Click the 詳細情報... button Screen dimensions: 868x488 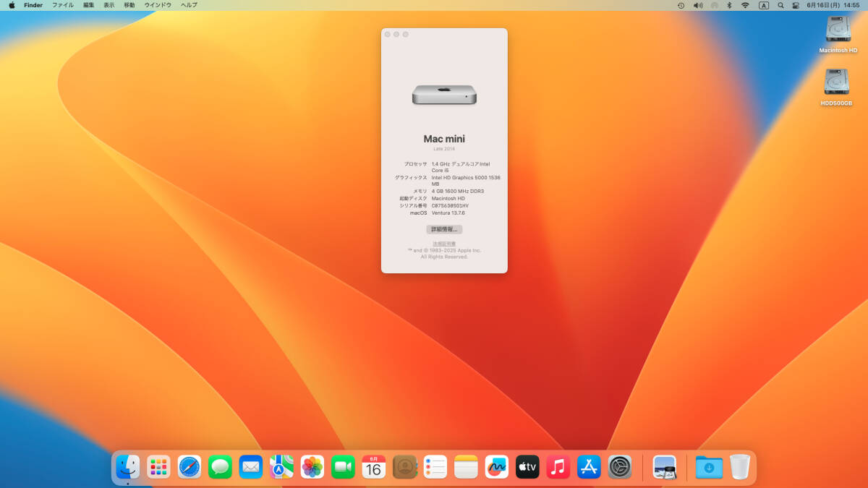click(444, 229)
